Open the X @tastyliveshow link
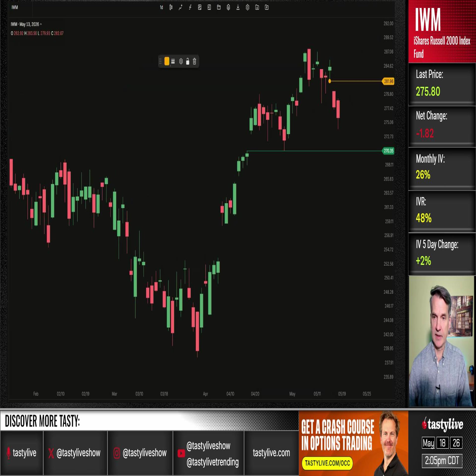The width and height of the screenshot is (476, 476). pos(74,453)
